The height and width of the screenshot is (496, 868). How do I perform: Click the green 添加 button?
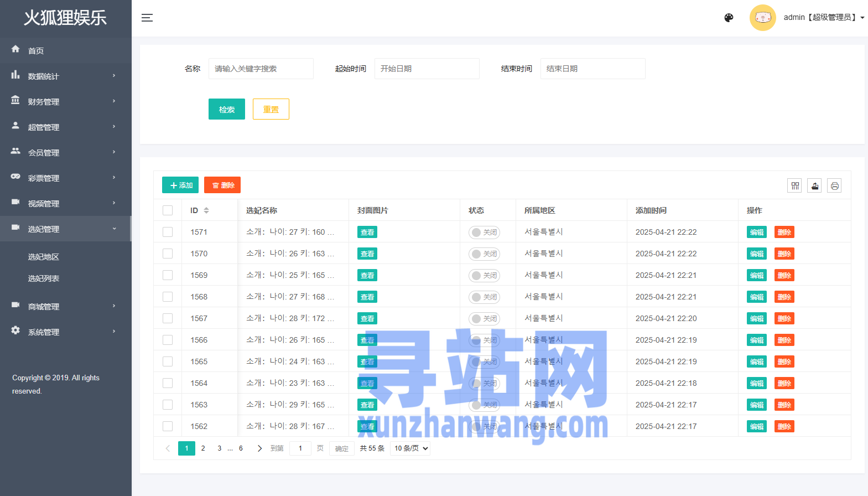coord(180,185)
